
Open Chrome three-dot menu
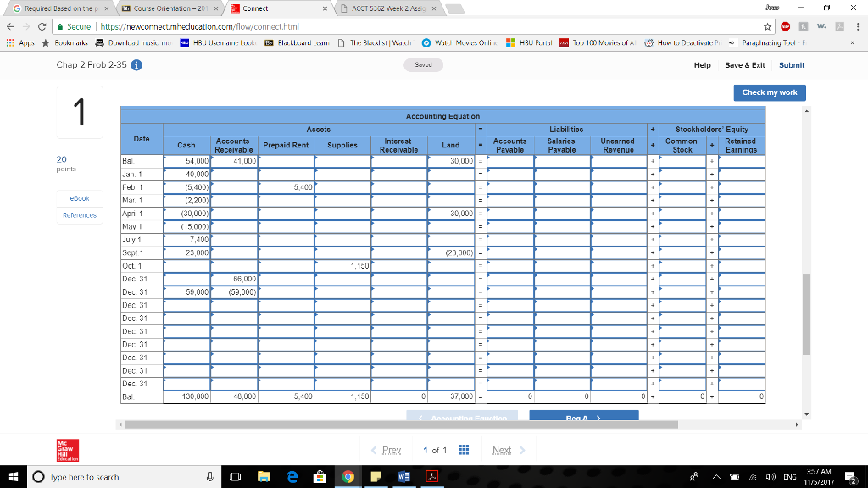coord(858,26)
